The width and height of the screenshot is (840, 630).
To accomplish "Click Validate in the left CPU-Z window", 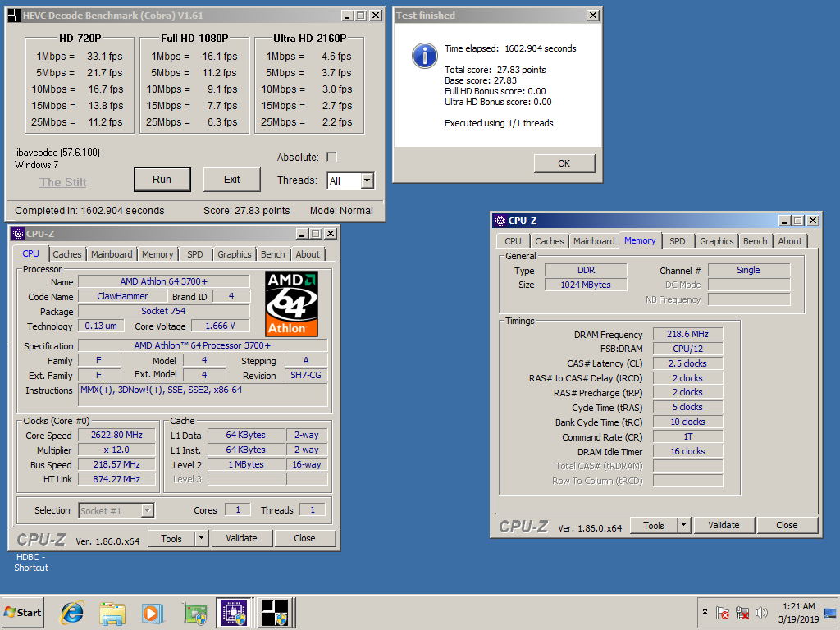I will 242,538.
